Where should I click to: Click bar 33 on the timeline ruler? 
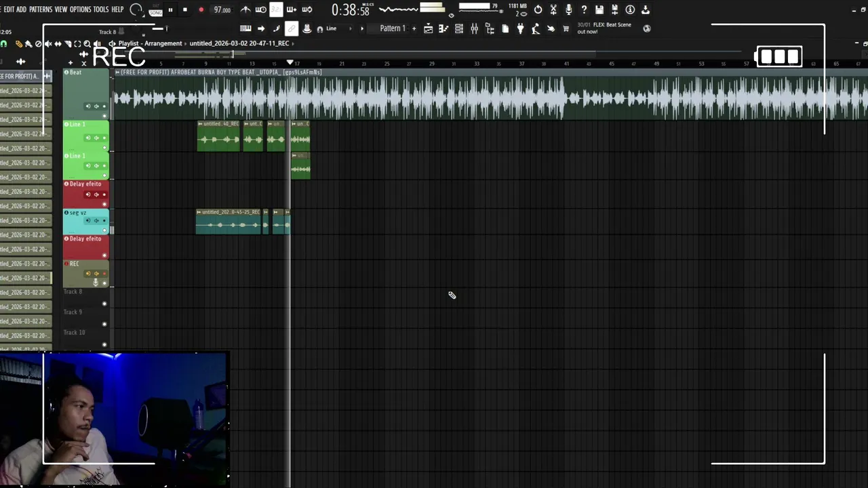click(477, 64)
